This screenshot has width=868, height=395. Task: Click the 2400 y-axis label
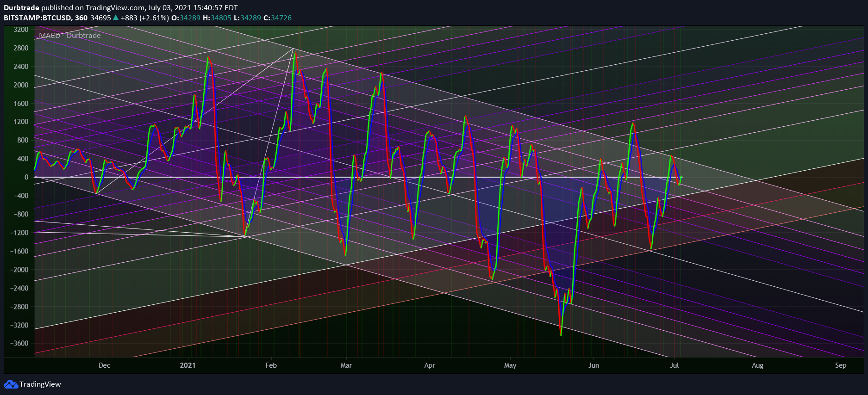[x=21, y=67]
